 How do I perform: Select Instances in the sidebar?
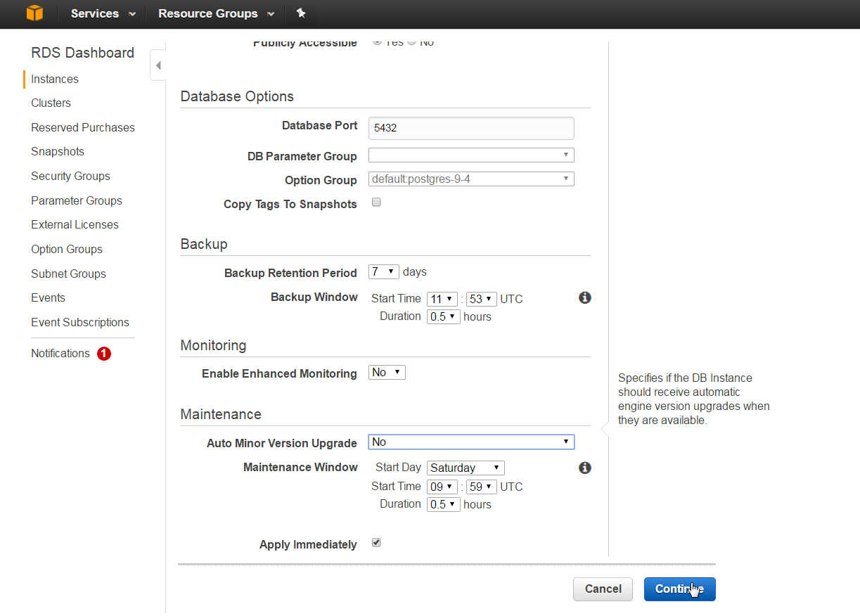(55, 79)
